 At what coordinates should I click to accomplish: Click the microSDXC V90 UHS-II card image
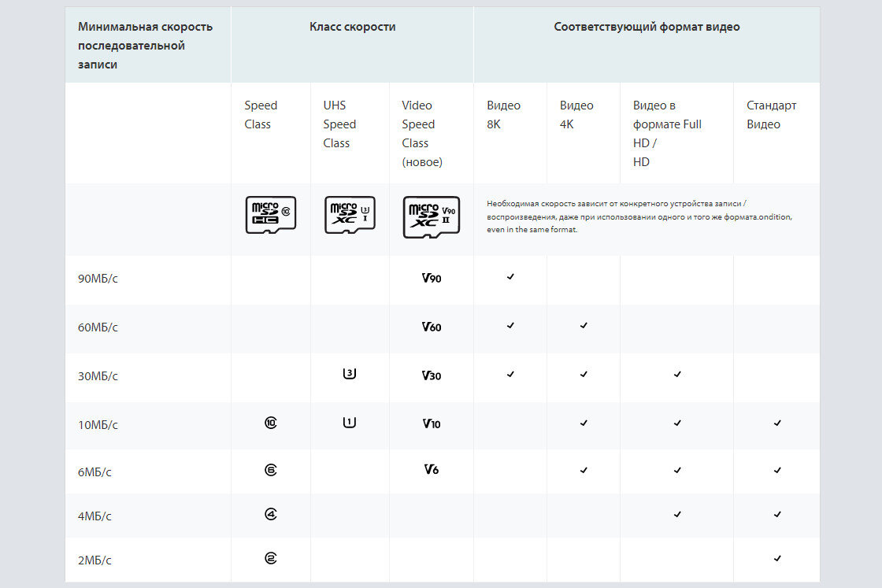[x=432, y=216]
